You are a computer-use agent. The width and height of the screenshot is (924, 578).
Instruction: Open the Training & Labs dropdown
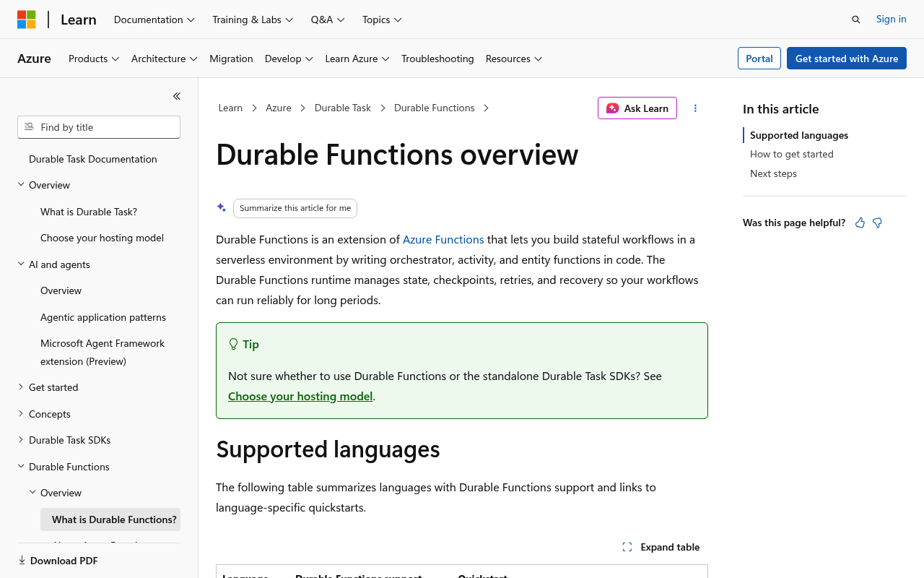coord(253,20)
